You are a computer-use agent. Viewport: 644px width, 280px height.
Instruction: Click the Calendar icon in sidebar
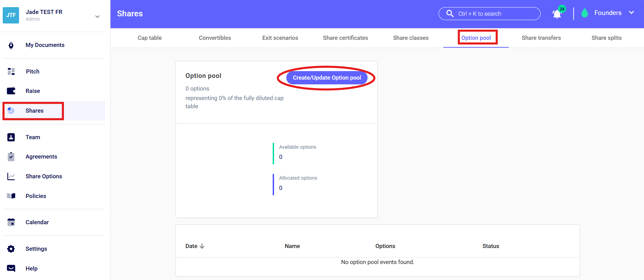[11, 222]
